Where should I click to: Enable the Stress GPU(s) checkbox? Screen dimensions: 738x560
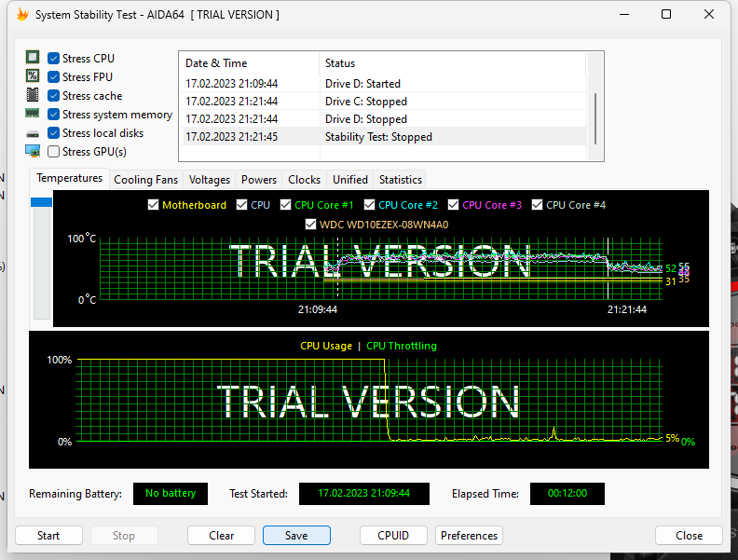pyautogui.click(x=54, y=152)
